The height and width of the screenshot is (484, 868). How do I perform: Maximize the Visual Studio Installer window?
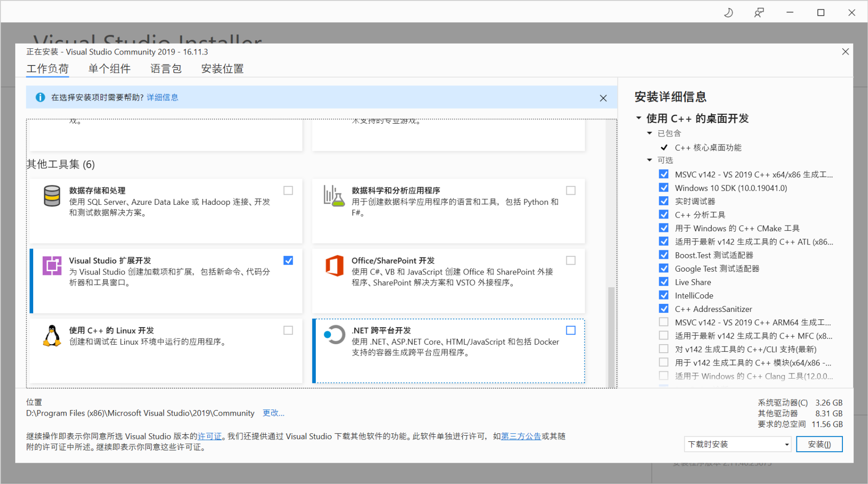[821, 13]
